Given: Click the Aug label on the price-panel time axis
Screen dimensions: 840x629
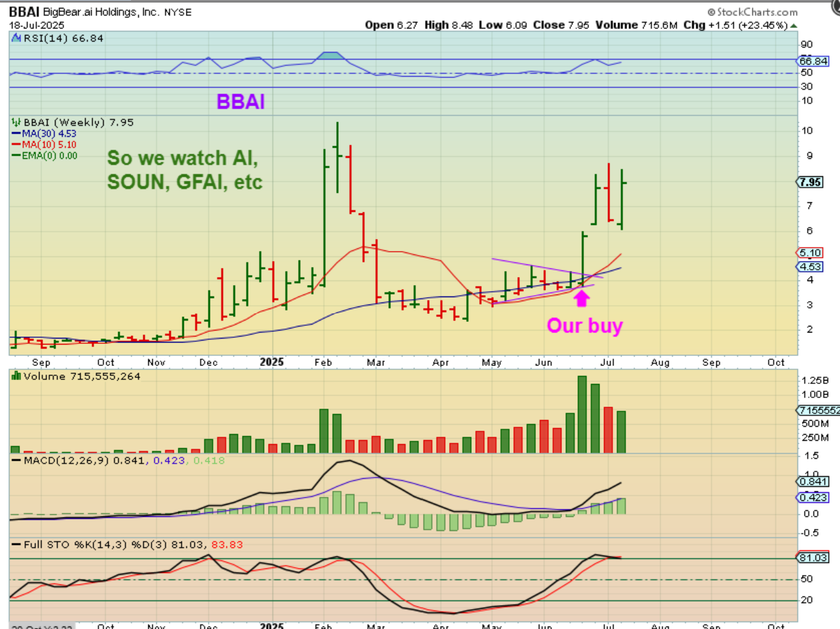Looking at the screenshot, I should point(660,362).
